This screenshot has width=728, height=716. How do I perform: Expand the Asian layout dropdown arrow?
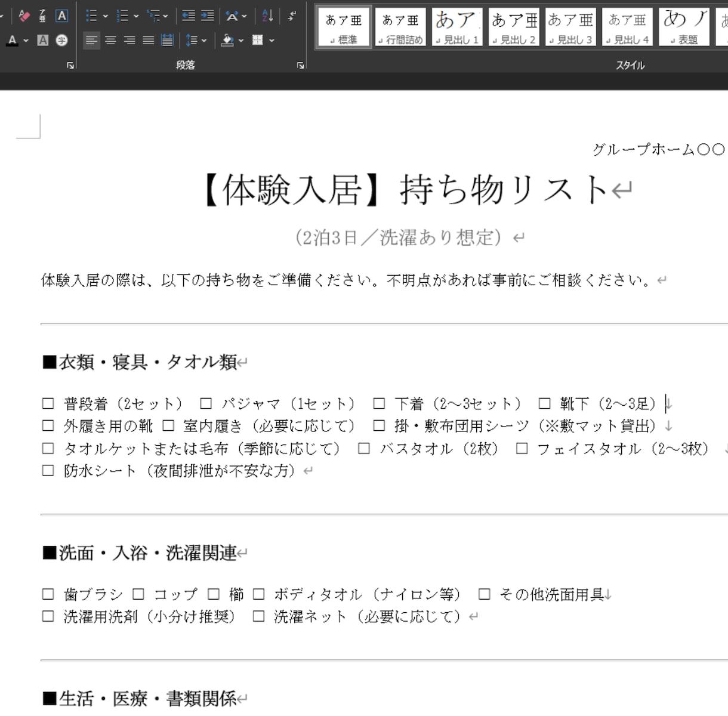244,16
